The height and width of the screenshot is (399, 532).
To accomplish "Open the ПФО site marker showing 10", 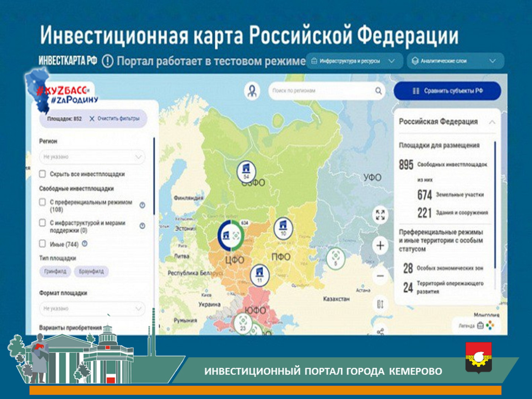I will point(283,228).
